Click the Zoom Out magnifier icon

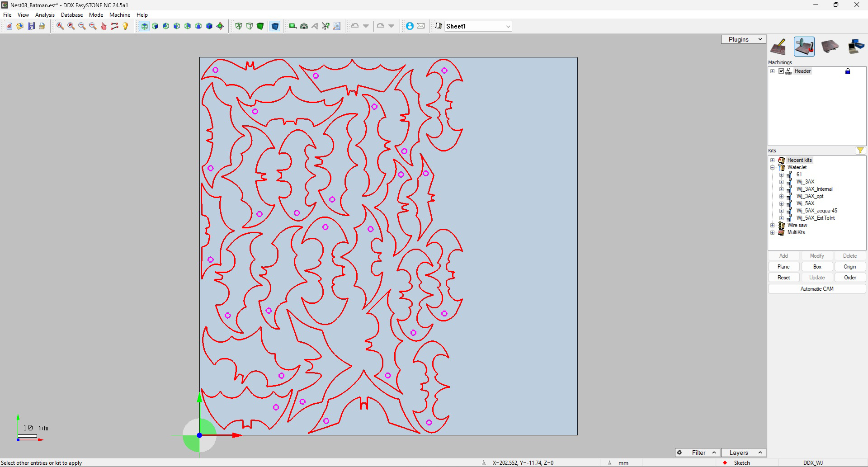point(82,26)
